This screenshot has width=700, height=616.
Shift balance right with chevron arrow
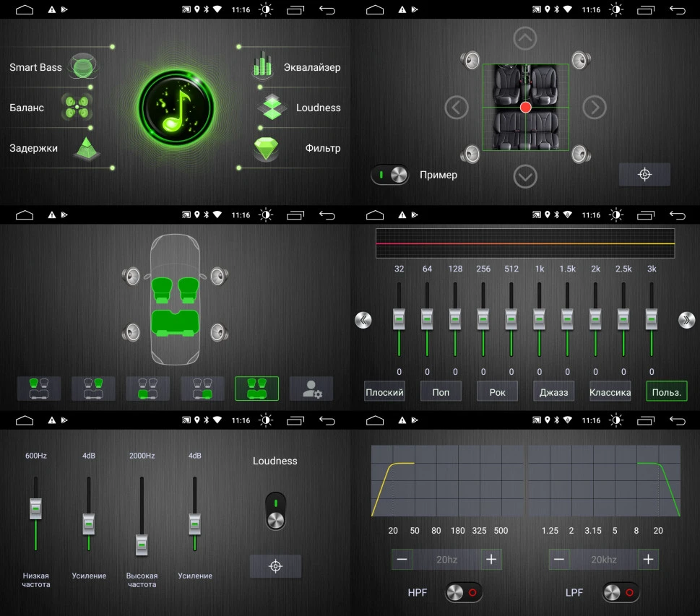click(595, 108)
